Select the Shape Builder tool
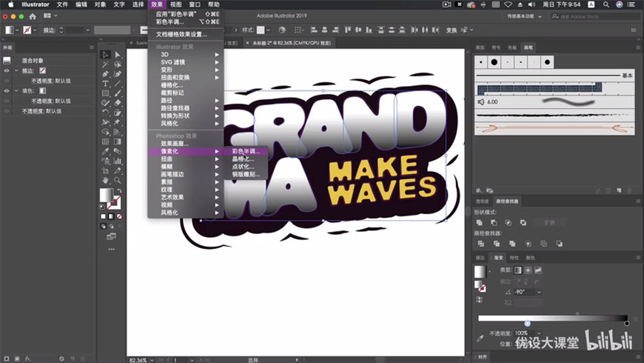Image resolution: width=644 pixels, height=363 pixels. [x=105, y=132]
